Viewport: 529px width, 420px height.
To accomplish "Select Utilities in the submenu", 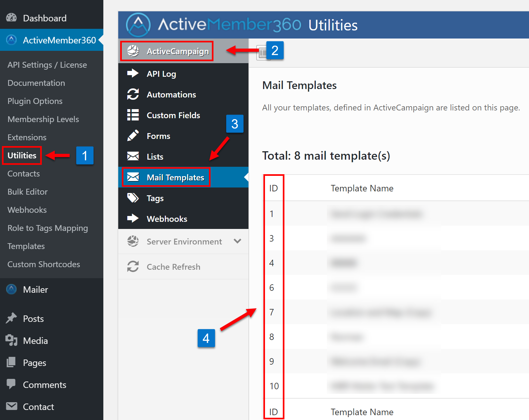I will tap(22, 155).
